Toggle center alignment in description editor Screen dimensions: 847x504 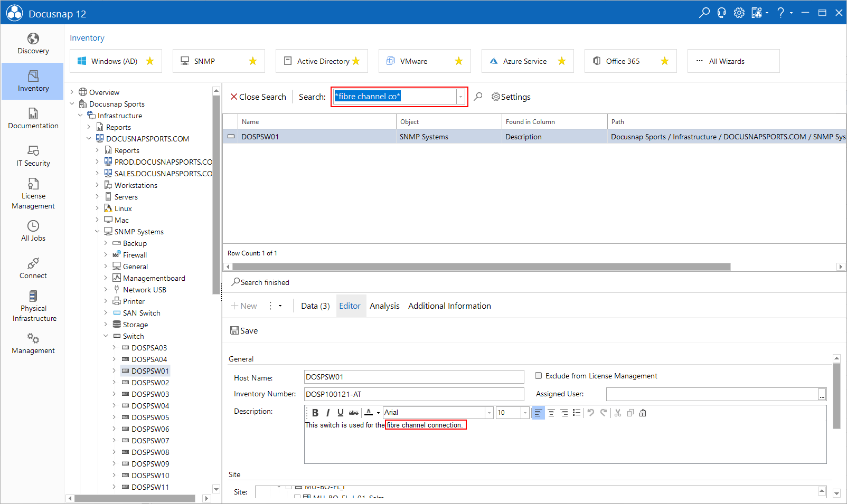tap(551, 413)
